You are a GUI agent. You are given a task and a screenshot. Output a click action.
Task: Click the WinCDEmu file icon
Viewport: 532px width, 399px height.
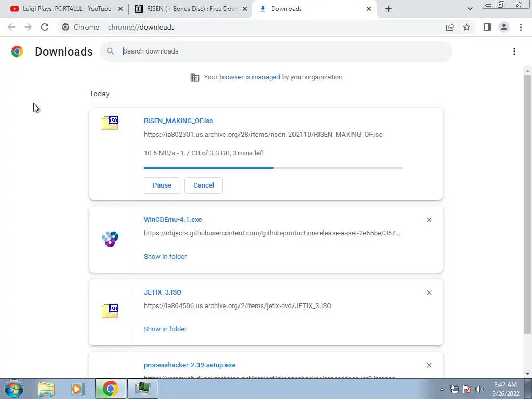(x=110, y=239)
